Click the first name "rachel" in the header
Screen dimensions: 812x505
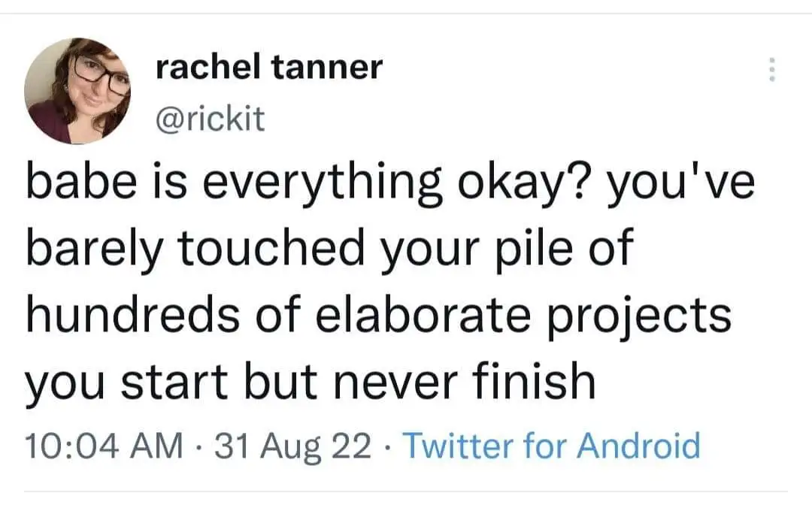tap(208, 68)
